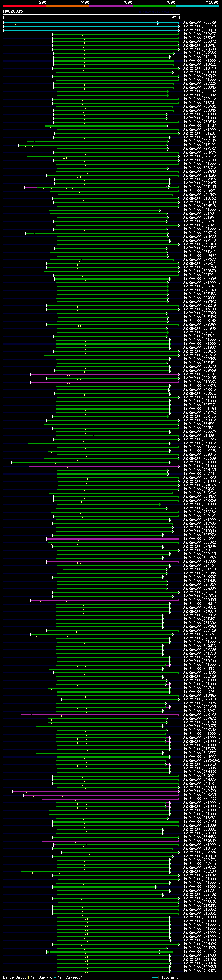
Task: Click the white query sequence bar
Action: (x=92, y=14)
